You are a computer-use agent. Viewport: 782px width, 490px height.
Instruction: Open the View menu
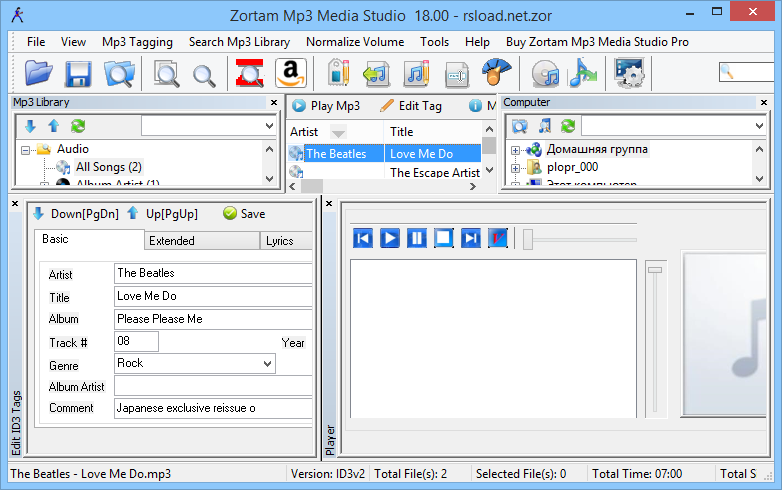[x=73, y=42]
